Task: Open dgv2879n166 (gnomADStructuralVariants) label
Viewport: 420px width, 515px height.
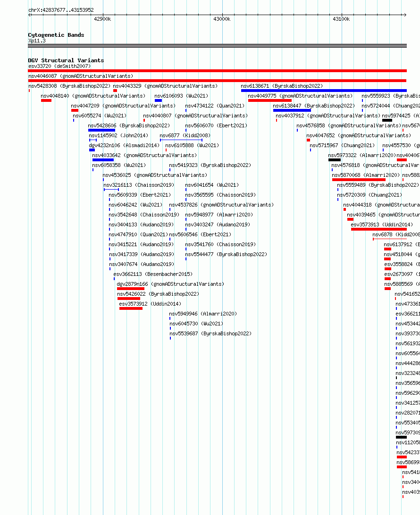Action: (170, 284)
